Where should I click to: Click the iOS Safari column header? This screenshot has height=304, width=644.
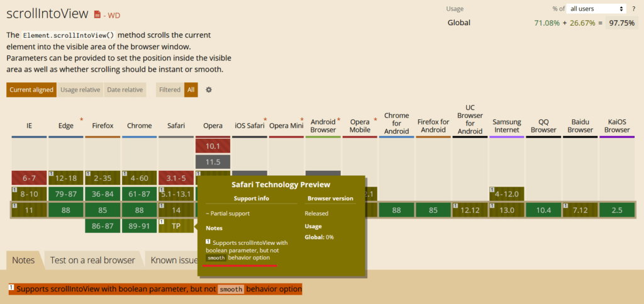click(x=250, y=126)
